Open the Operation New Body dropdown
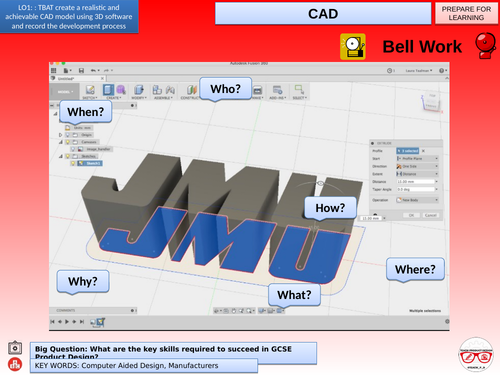The height and width of the screenshot is (375, 500). [x=417, y=200]
